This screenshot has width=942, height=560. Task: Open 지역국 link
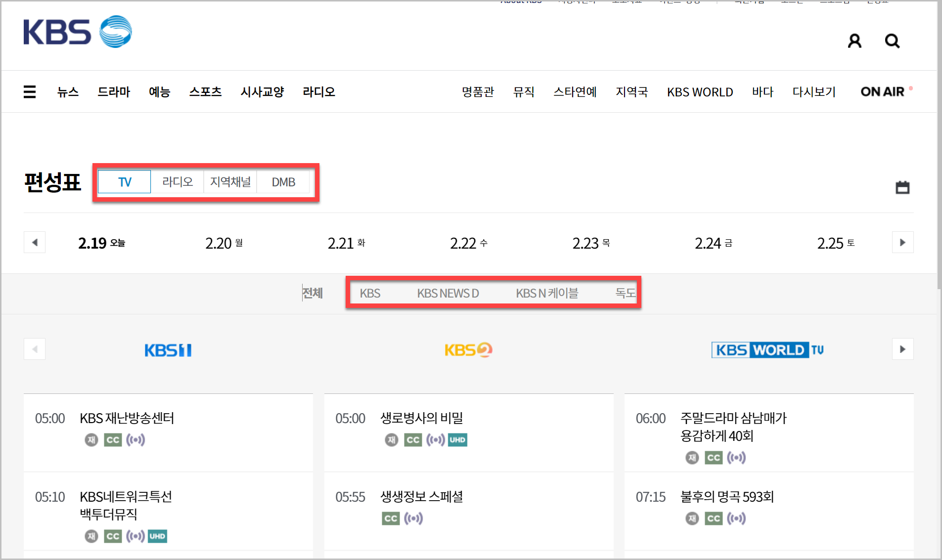[x=631, y=92]
